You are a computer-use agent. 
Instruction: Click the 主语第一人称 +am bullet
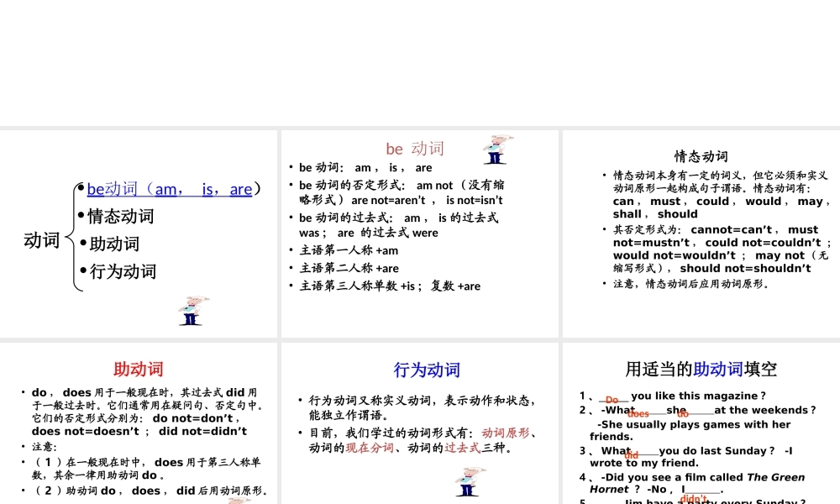pyautogui.click(x=349, y=250)
